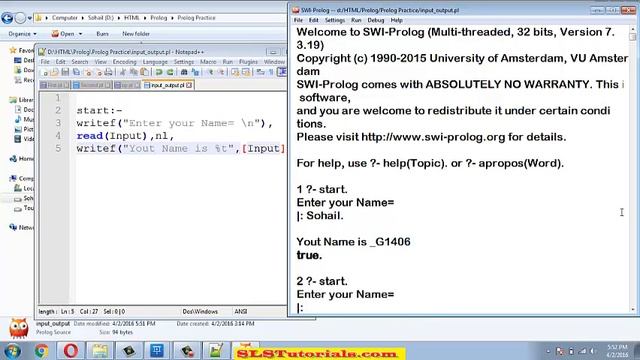Screen dimensions: 640x360
Task: Click 'Yout Name is _G1406' output in SWI-Prolog
Action: click(x=353, y=242)
